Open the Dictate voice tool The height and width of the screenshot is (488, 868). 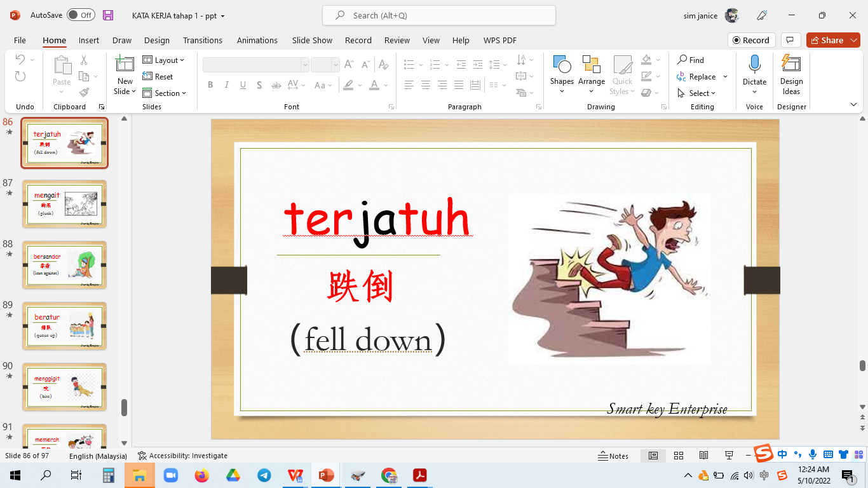[x=754, y=70]
